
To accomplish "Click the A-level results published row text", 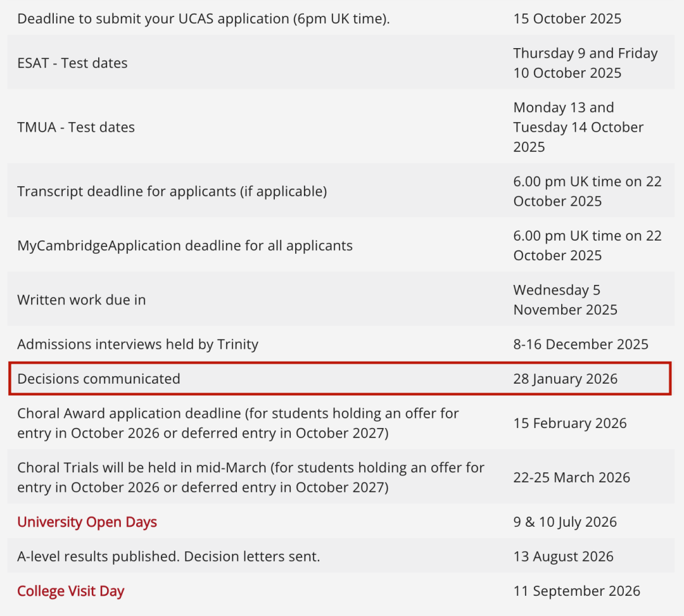I will [x=168, y=556].
